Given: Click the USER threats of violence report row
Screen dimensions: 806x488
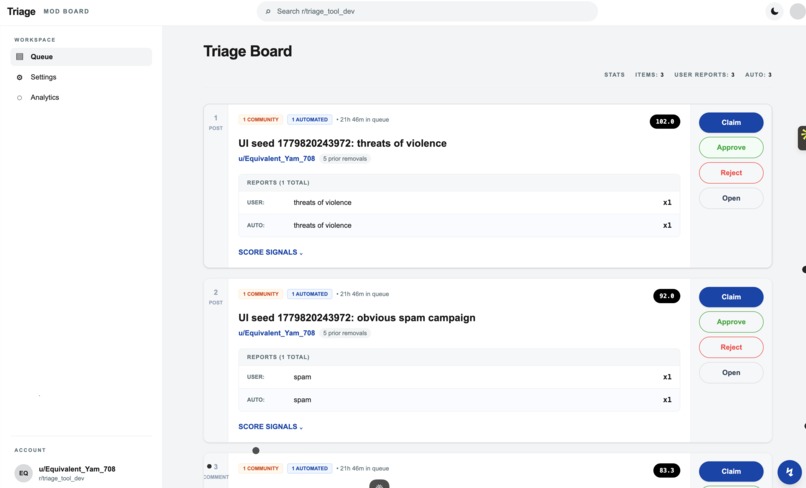Looking at the screenshot, I should point(459,203).
